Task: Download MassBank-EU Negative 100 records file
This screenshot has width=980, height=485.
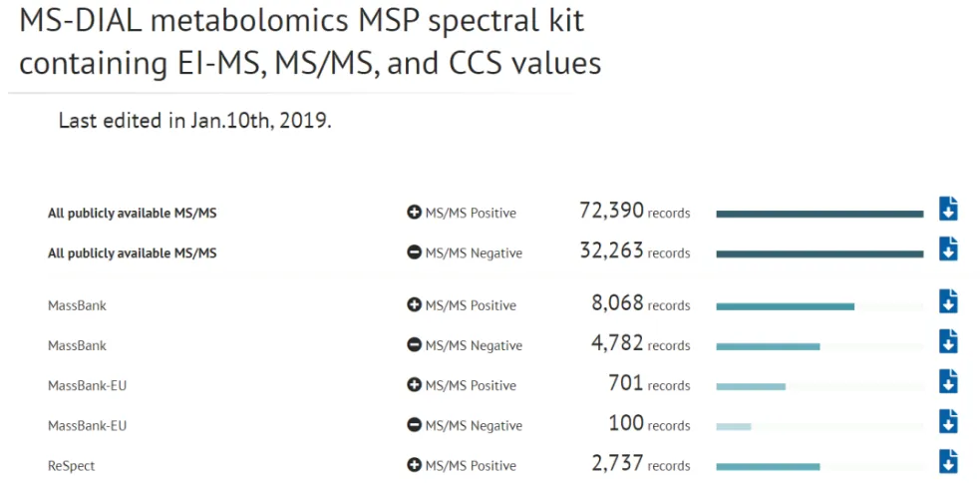Action: 948,422
